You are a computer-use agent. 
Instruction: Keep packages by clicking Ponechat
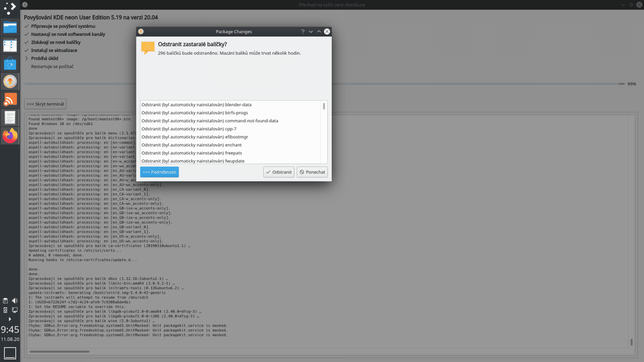pos(312,172)
